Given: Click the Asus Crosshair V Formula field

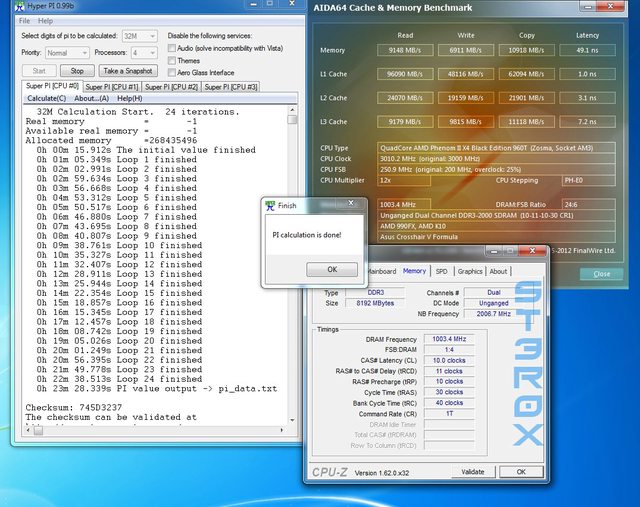Looking at the screenshot, I should click(x=496, y=237).
